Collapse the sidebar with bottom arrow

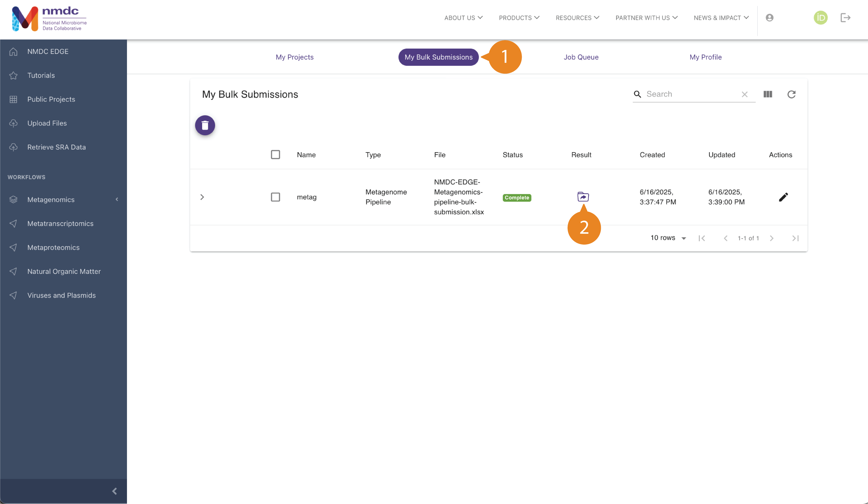114,491
